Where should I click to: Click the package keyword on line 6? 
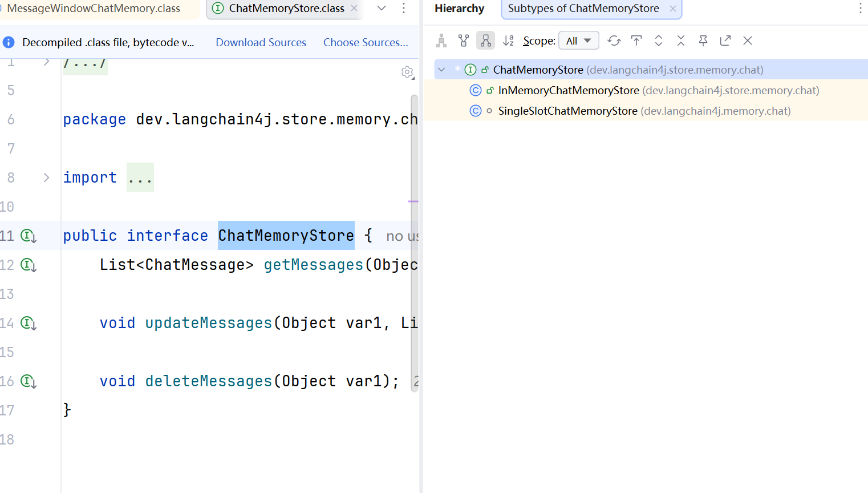95,119
